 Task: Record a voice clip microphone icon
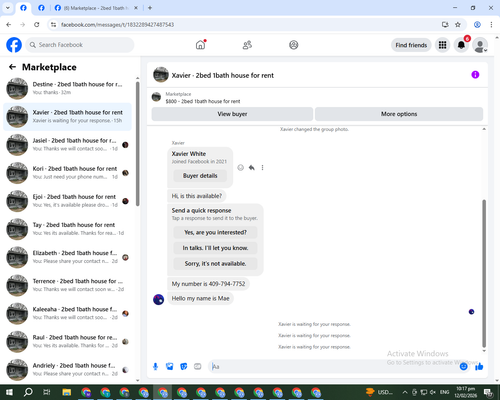tap(155, 367)
